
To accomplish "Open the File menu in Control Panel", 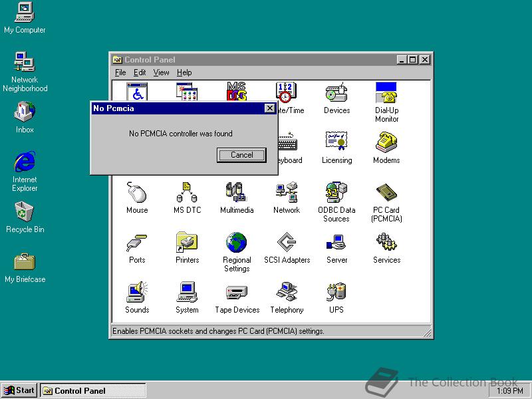I will 120,72.
